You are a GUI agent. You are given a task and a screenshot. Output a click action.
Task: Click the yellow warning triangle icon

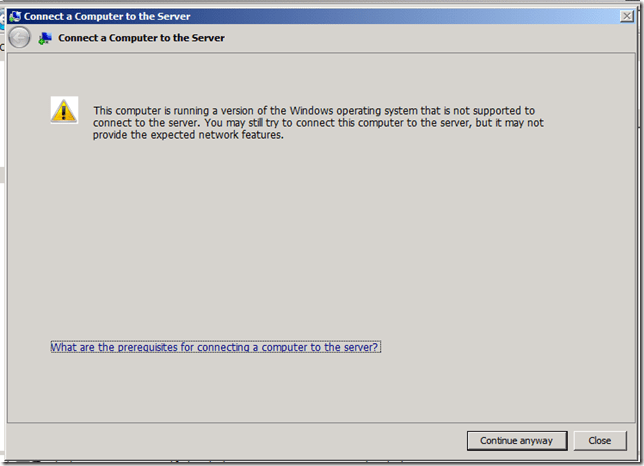click(64, 110)
